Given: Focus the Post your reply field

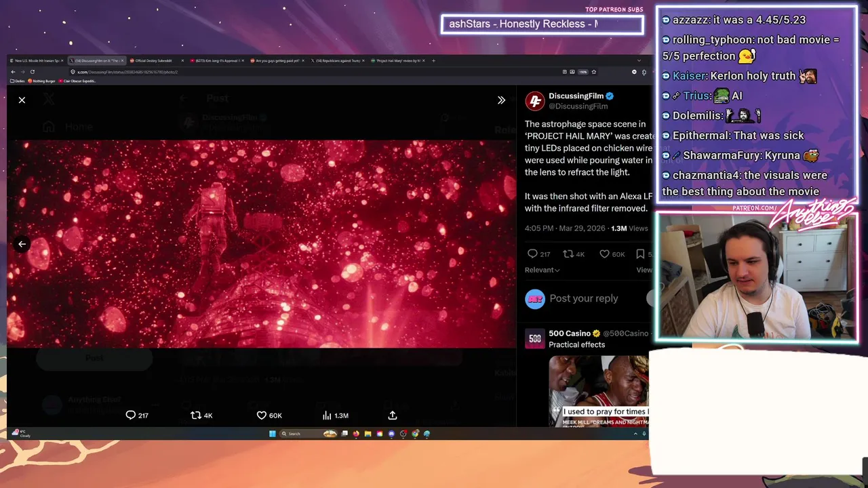Looking at the screenshot, I should coord(584,298).
